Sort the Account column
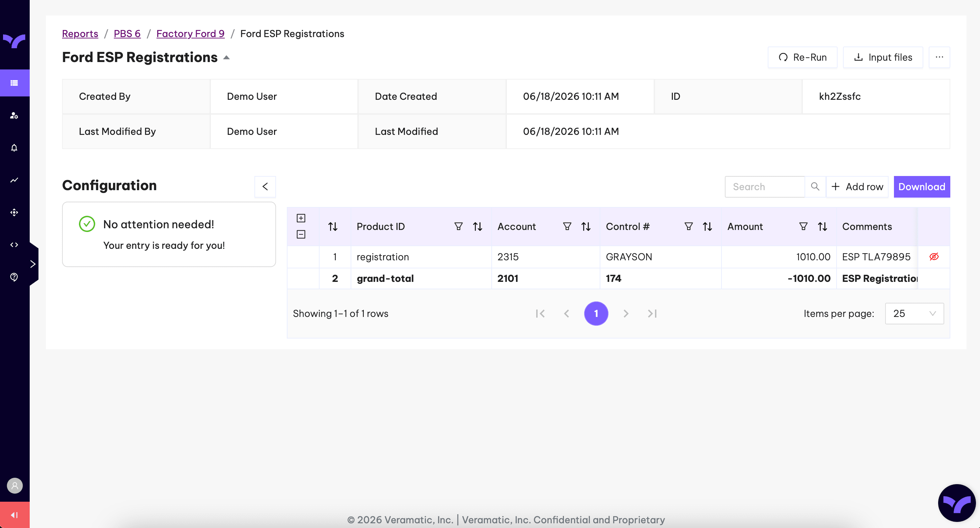 tap(586, 227)
